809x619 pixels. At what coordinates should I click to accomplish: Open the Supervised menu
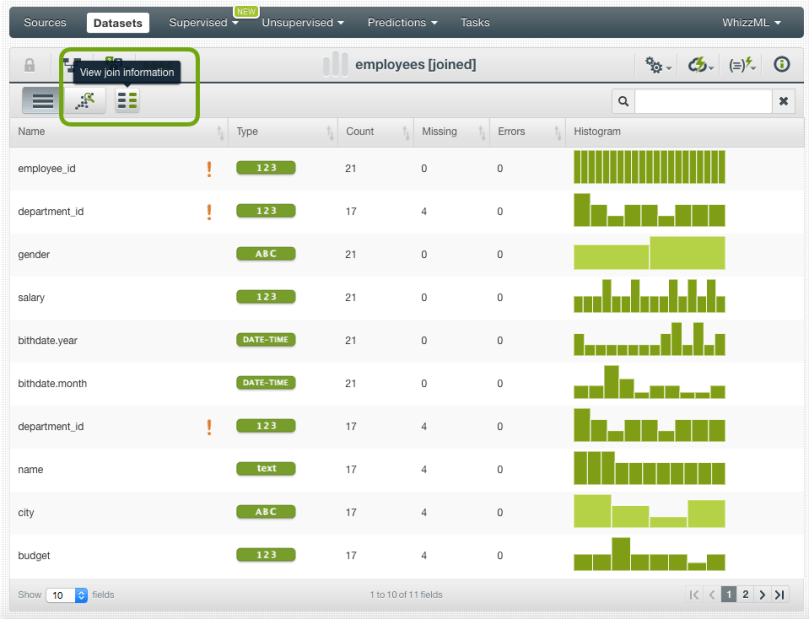click(203, 22)
